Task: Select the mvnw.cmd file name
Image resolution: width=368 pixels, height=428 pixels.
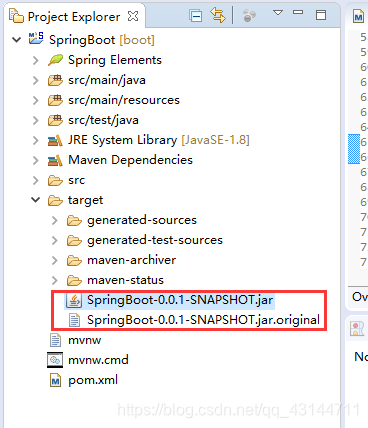Action: pos(98,360)
